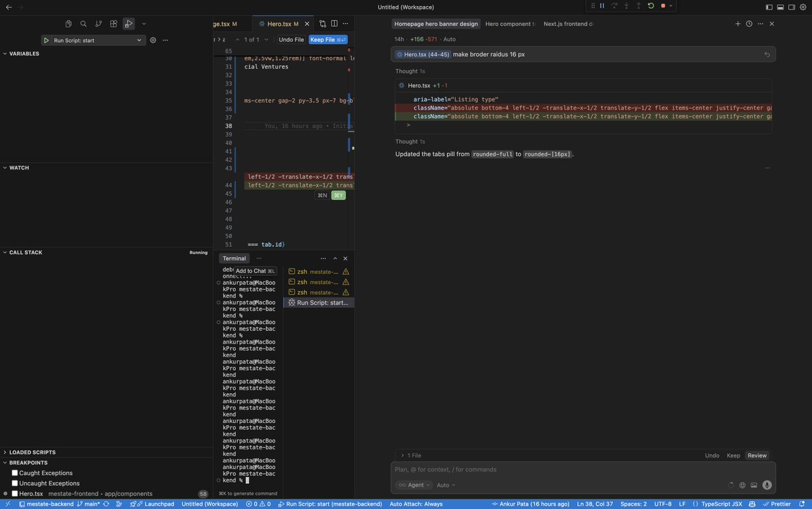Switch to Hero component chat tab
Viewport: 812px width, 509px height.
(x=509, y=24)
